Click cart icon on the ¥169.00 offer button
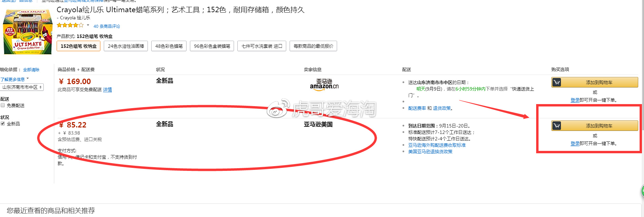Screen dimensions: 644x217 point(557,82)
